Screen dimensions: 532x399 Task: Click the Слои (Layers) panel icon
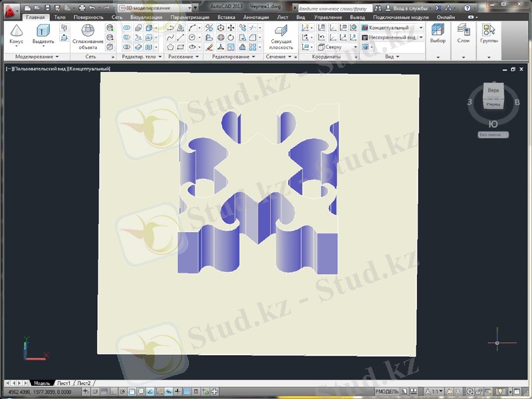(x=463, y=33)
